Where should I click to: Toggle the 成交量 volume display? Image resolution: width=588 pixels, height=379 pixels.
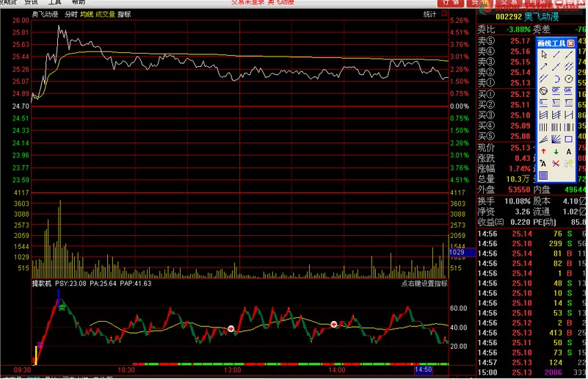(106, 14)
